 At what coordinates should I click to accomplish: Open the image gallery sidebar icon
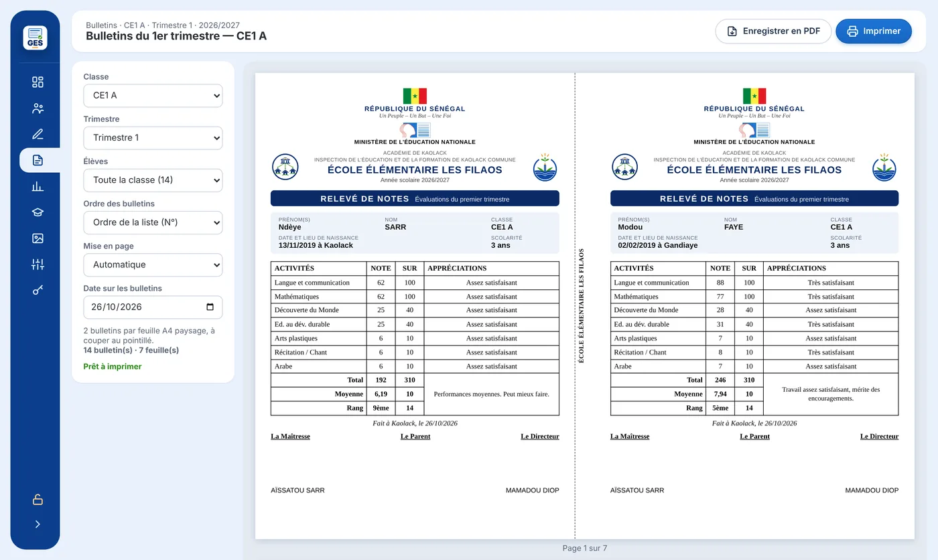38,238
